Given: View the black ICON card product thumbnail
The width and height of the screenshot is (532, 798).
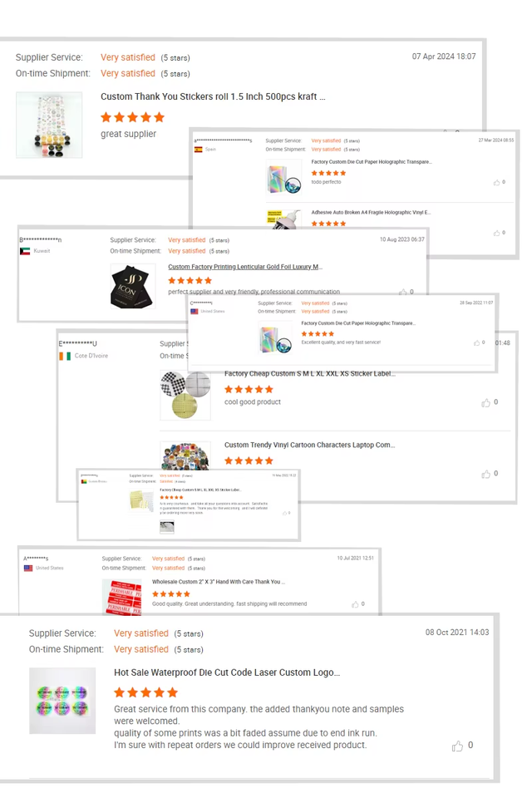Looking at the screenshot, I should coord(133,286).
